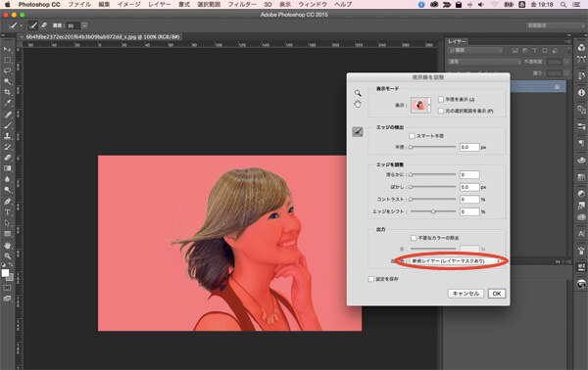Click the 滑らかに slider handle
Image resolution: width=588 pixels, height=370 pixels.
(x=411, y=174)
